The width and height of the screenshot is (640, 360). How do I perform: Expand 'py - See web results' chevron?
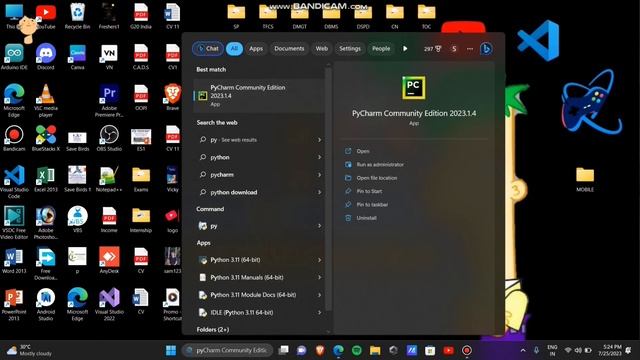click(x=320, y=140)
